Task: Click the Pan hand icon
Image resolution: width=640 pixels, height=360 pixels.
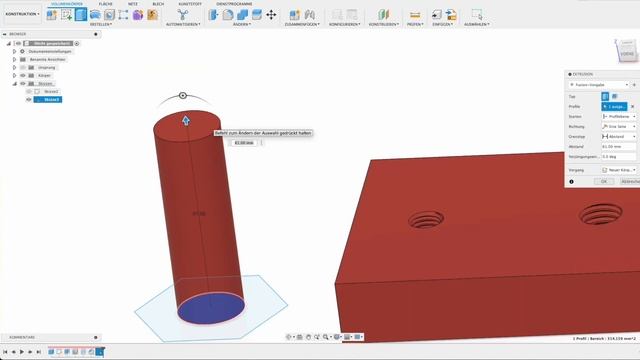Action: click(309, 337)
